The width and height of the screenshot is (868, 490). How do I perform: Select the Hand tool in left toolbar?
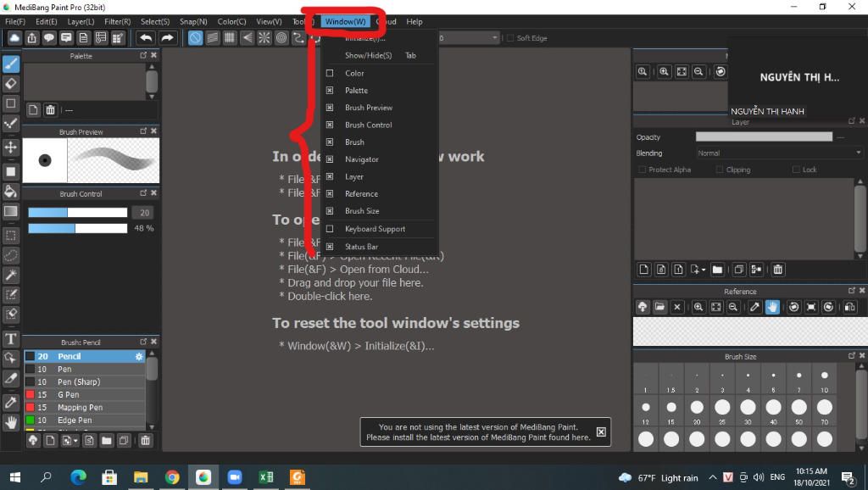(10, 422)
